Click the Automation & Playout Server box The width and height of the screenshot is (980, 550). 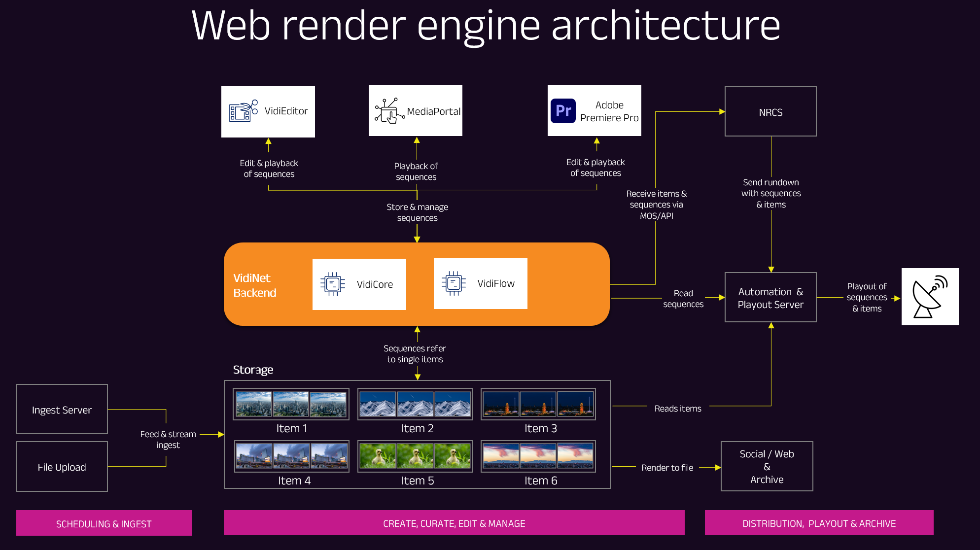[770, 298]
